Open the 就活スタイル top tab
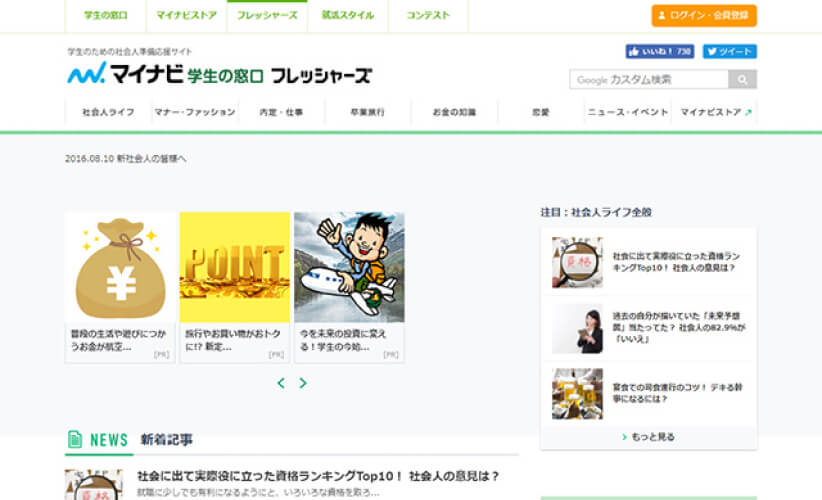Screen dimensions: 822x500 [x=348, y=15]
